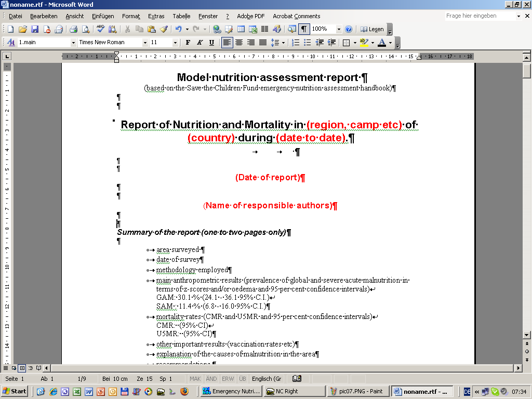Apply the yellow highlight color
532x399 pixels.
pos(364,43)
